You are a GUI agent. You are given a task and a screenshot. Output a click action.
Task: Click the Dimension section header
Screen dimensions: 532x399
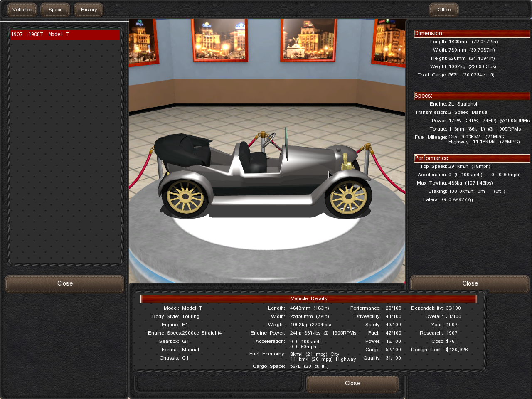pos(472,33)
